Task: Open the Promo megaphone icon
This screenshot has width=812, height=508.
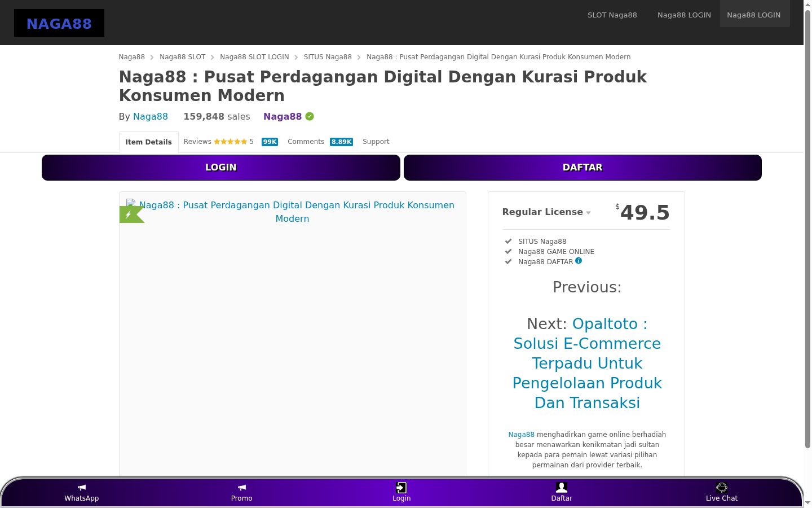Action: click(x=242, y=488)
